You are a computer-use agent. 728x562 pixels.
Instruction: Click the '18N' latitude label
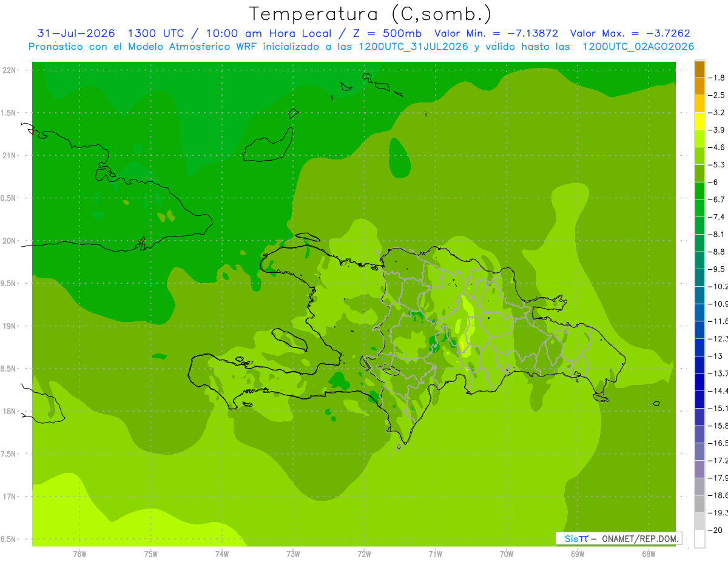click(x=9, y=411)
